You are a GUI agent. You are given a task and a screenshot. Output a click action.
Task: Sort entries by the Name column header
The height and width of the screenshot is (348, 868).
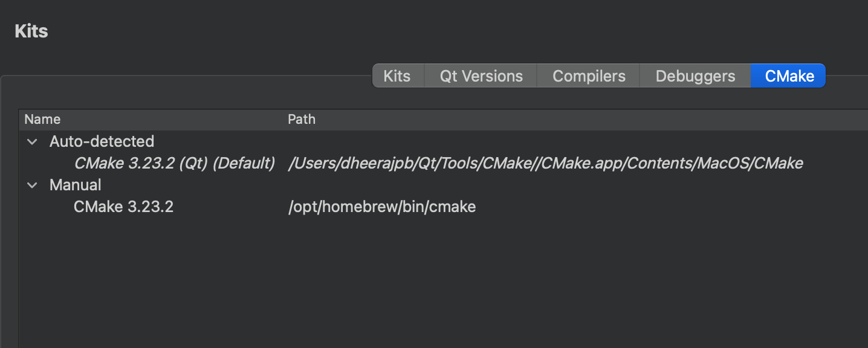click(x=42, y=119)
